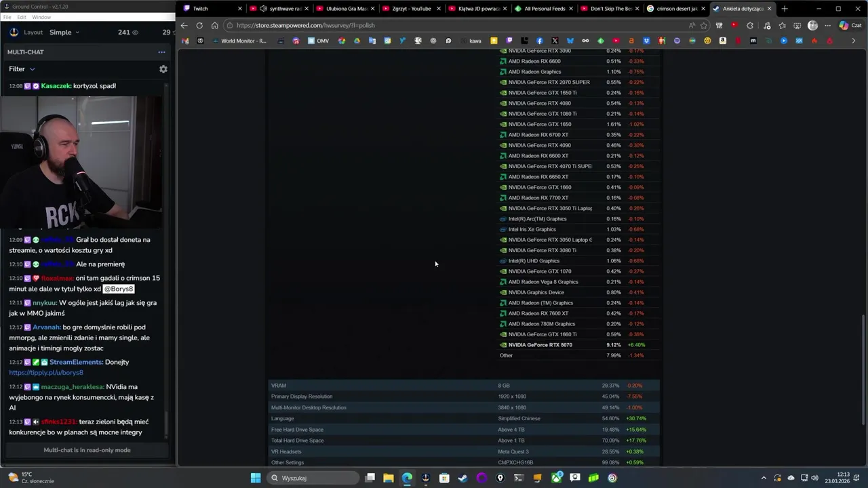Close the Ankieta dotycząca Steam tab
Viewport: 868px width, 488px height.
coord(769,9)
